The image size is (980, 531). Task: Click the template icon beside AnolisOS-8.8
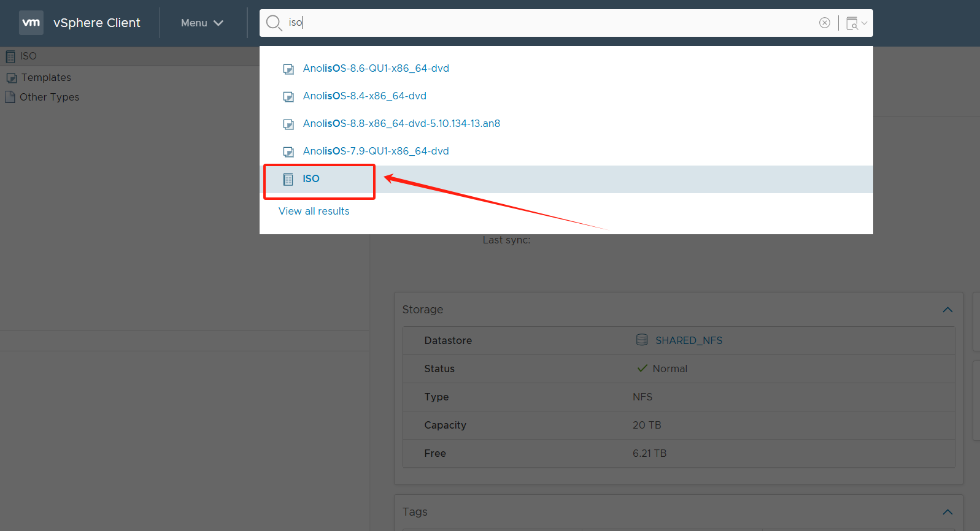point(288,124)
